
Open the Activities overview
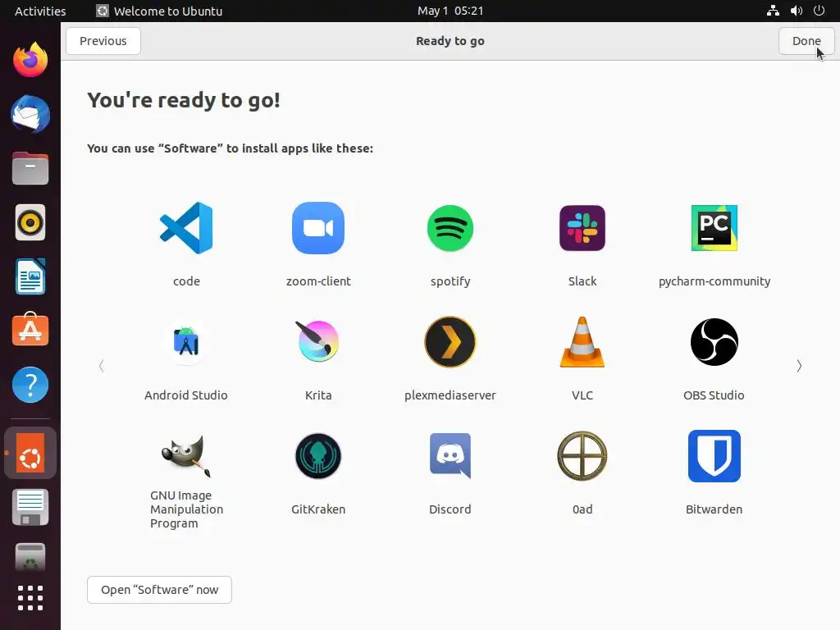click(x=40, y=11)
